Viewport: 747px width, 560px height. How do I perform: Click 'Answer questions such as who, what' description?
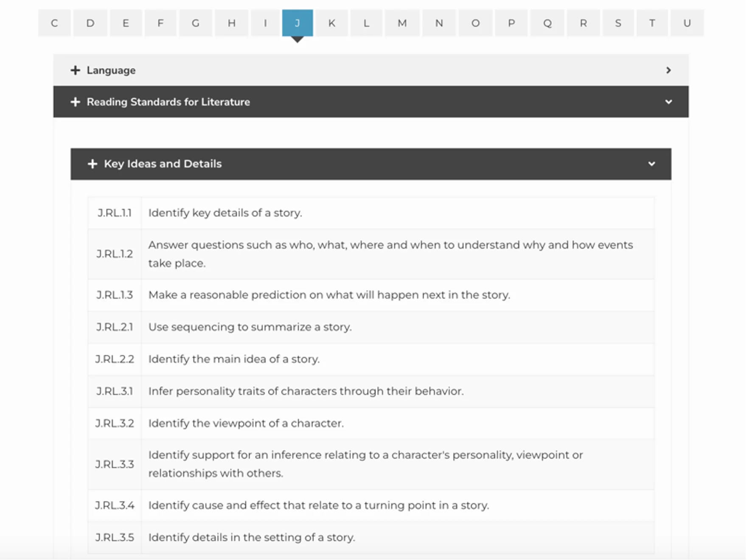pyautogui.click(x=390, y=254)
